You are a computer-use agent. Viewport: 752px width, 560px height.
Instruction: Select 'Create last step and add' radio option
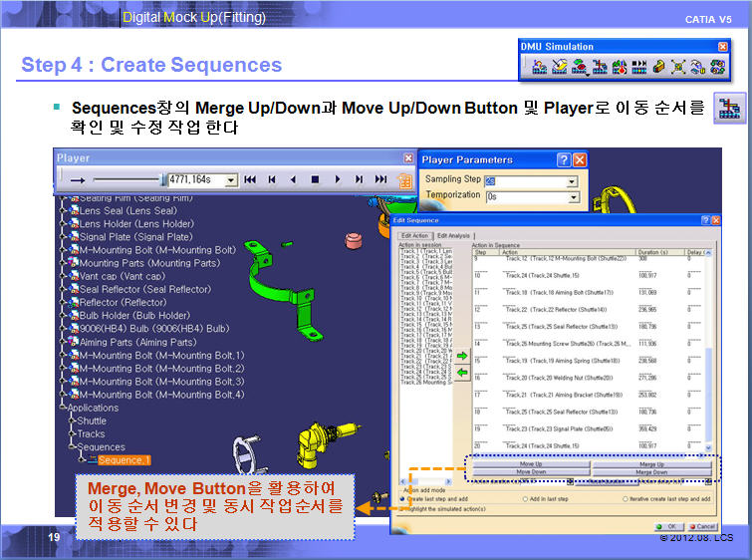click(x=402, y=498)
